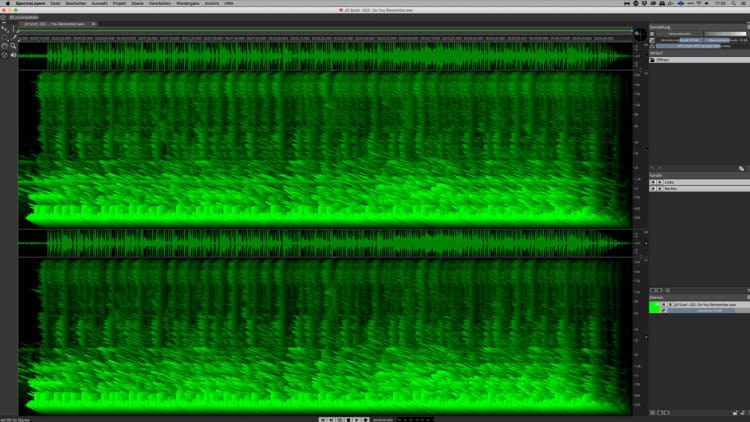Click the eraser icon below the Verlauf list
This screenshot has width=750, height=422.
coord(741,168)
